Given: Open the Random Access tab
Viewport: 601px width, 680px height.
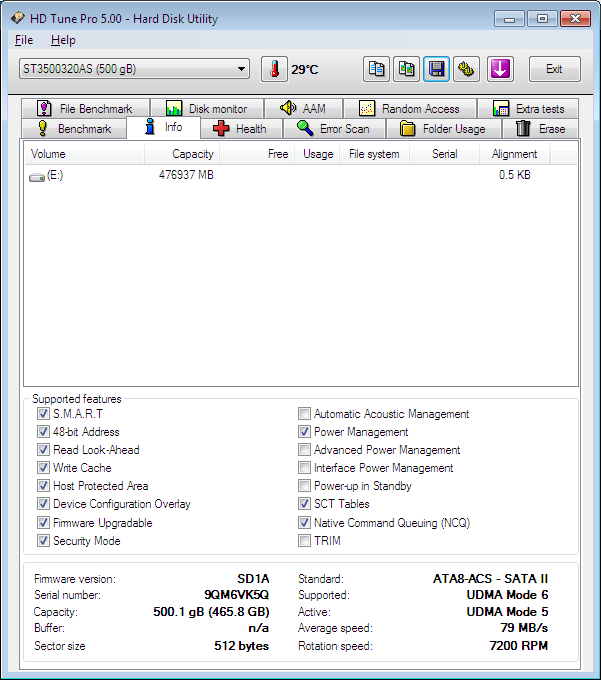Looking at the screenshot, I should click(x=409, y=109).
